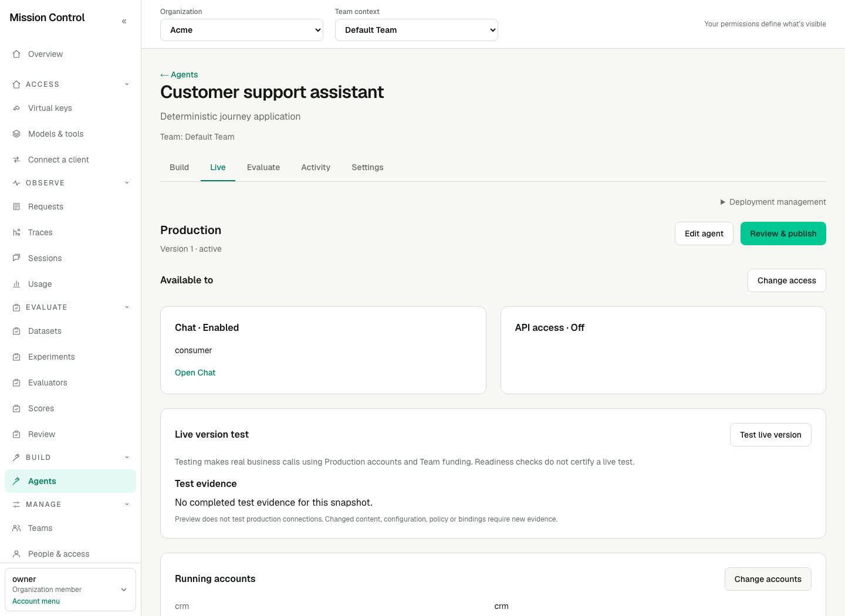Click the Running accounts heading
Image resolution: width=845 pixels, height=616 pixels.
point(215,578)
